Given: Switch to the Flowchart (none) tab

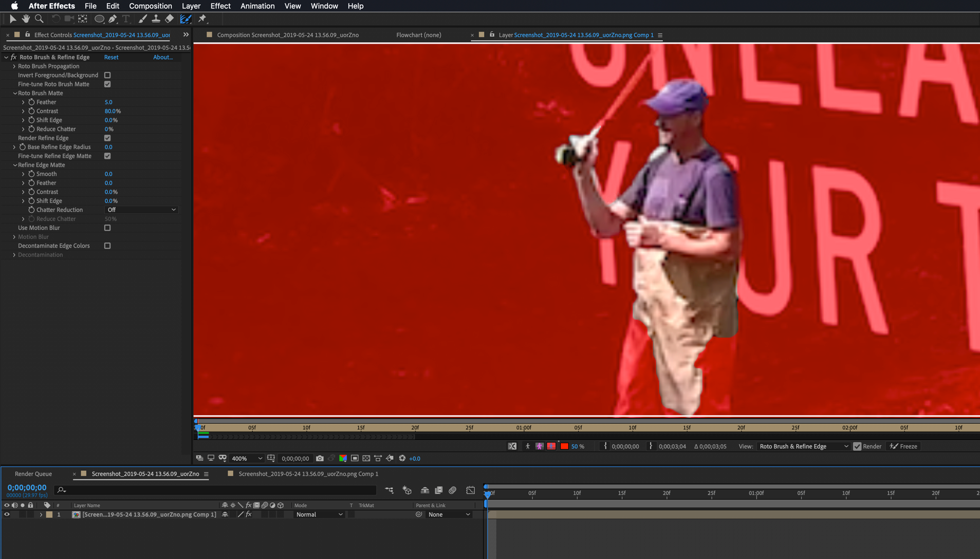Looking at the screenshot, I should pos(419,35).
